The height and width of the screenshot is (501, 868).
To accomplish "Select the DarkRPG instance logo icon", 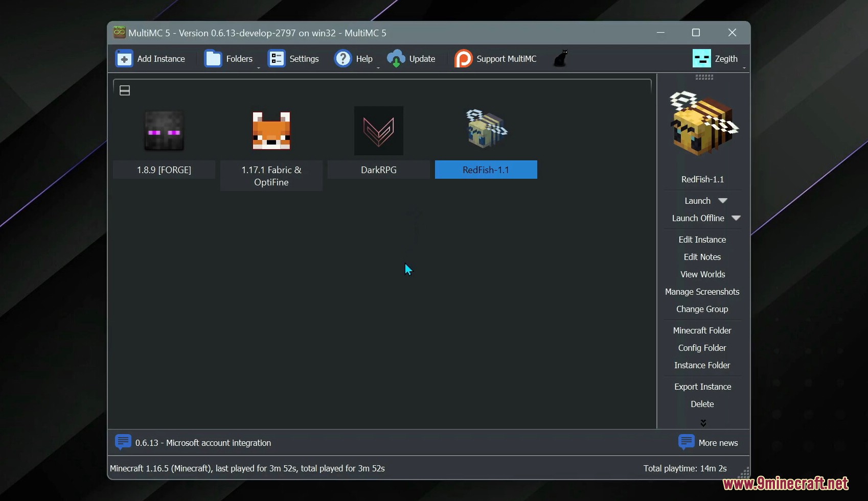I will [x=379, y=131].
